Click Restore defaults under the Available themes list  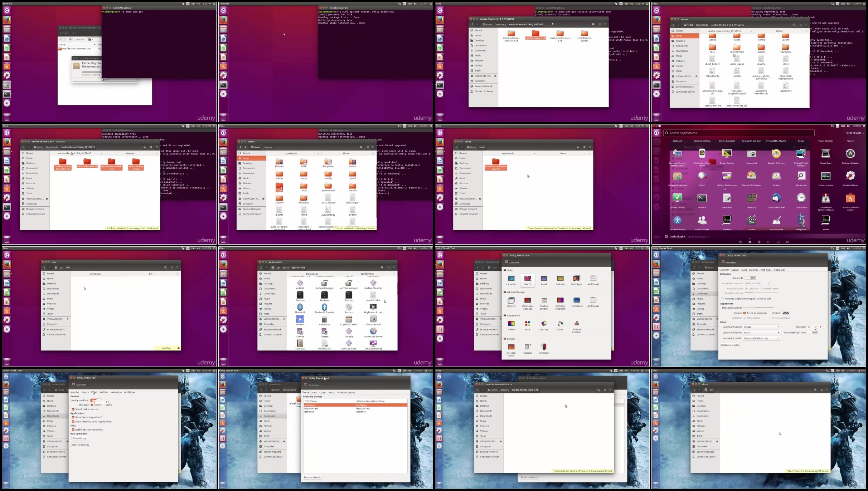click(x=312, y=477)
